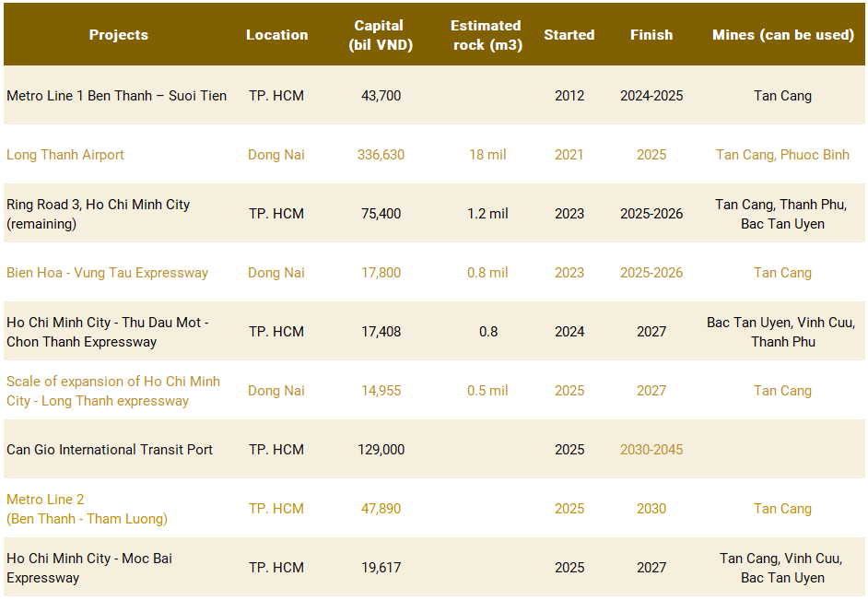Select the 2030-2045 finish cell
The width and height of the screenshot is (868, 600).
click(x=651, y=450)
